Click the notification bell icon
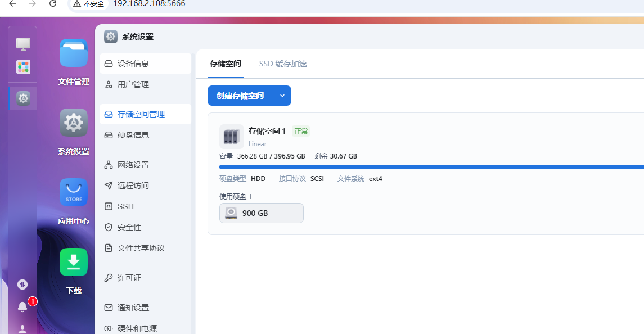 point(22,306)
